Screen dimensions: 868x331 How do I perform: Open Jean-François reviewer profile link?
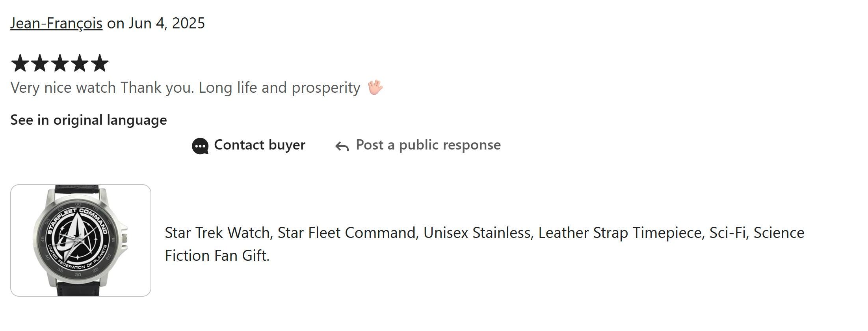56,23
